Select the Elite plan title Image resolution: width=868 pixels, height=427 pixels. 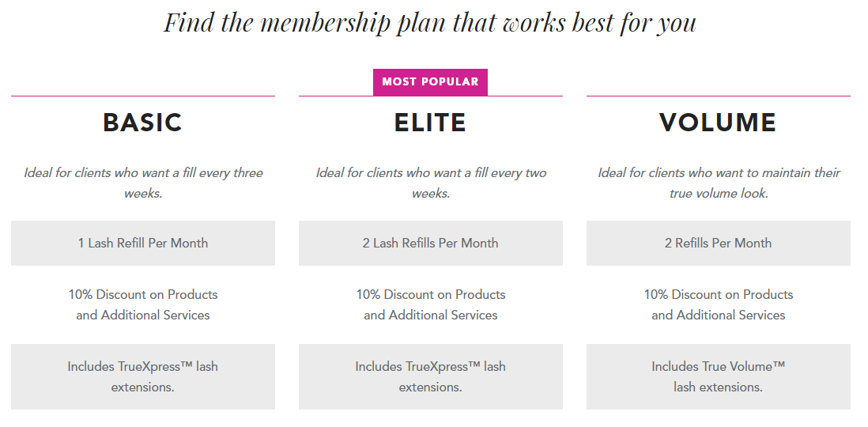pyautogui.click(x=430, y=123)
